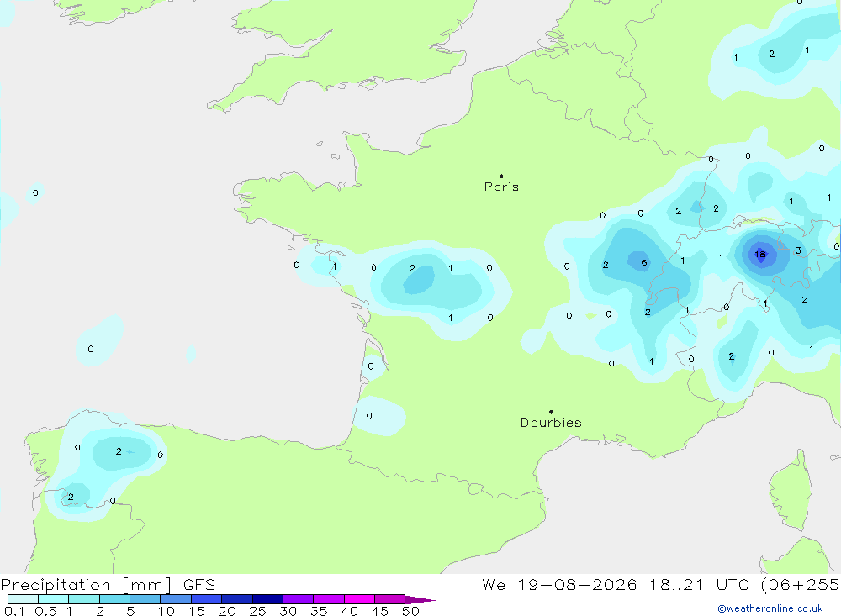Image resolution: width=841 pixels, height=616 pixels.
Task: Click the '40' legend scale label
Action: 349,611
